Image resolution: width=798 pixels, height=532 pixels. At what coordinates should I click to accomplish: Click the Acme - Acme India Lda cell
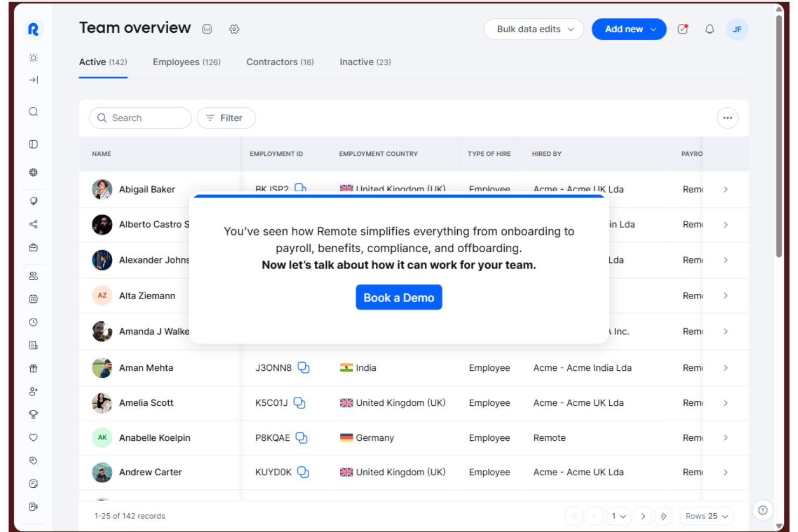(582, 368)
